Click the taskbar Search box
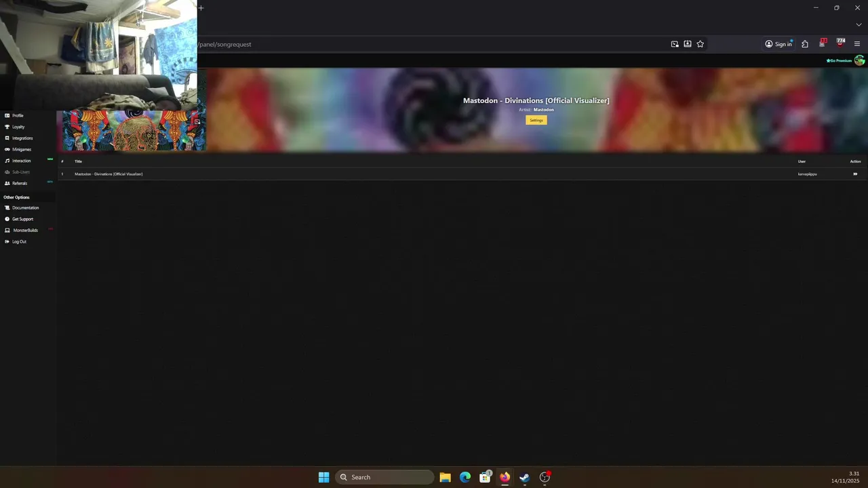This screenshot has height=488, width=868. click(384, 477)
